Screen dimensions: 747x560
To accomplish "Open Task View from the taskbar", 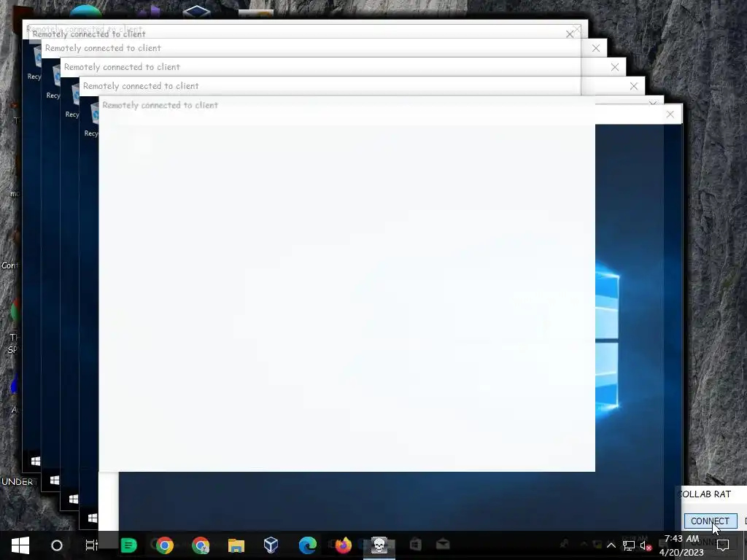I will coord(91,545).
